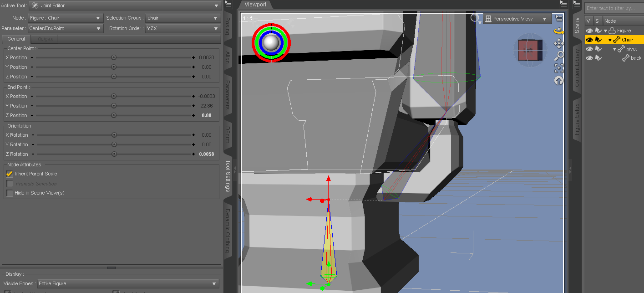Screen dimensions: 644x293
Task: Click the S column header in Scene pane
Action: tap(598, 21)
